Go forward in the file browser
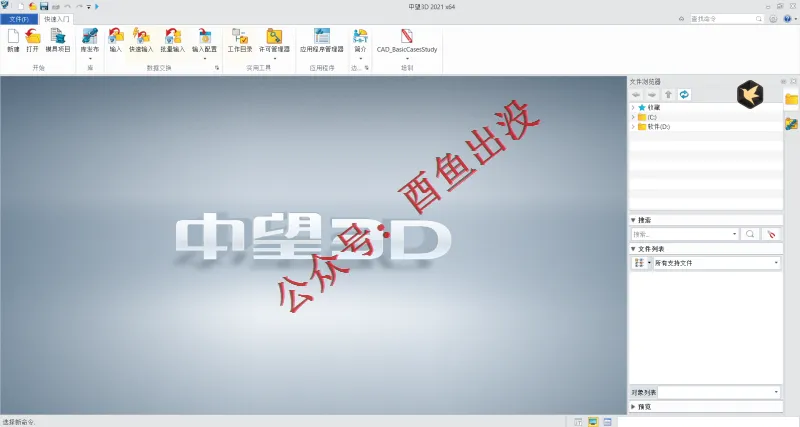The image size is (800, 427). click(652, 95)
